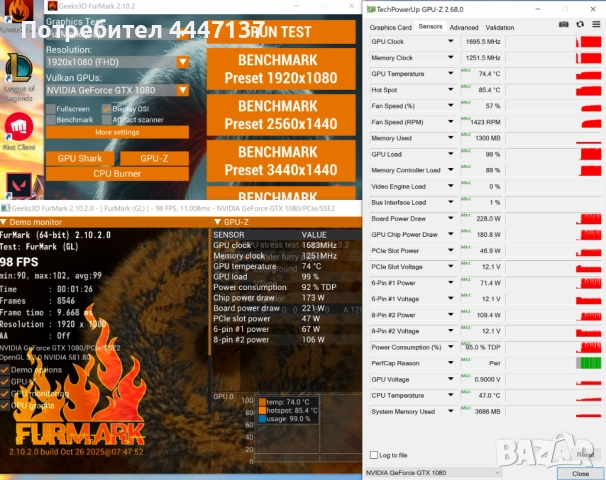
Task: Launch GPU Shark
Action: (80, 158)
